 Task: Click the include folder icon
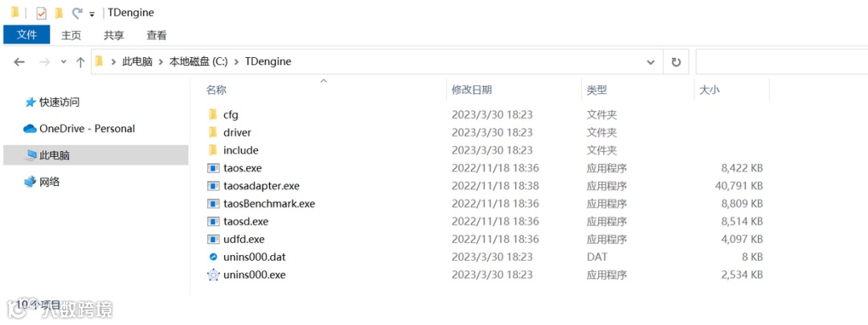coord(212,150)
